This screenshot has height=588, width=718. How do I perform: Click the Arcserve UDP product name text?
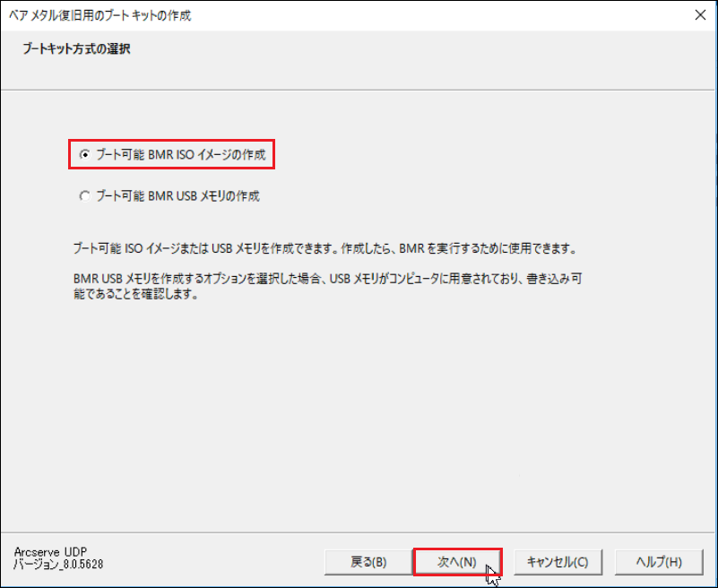click(50, 552)
